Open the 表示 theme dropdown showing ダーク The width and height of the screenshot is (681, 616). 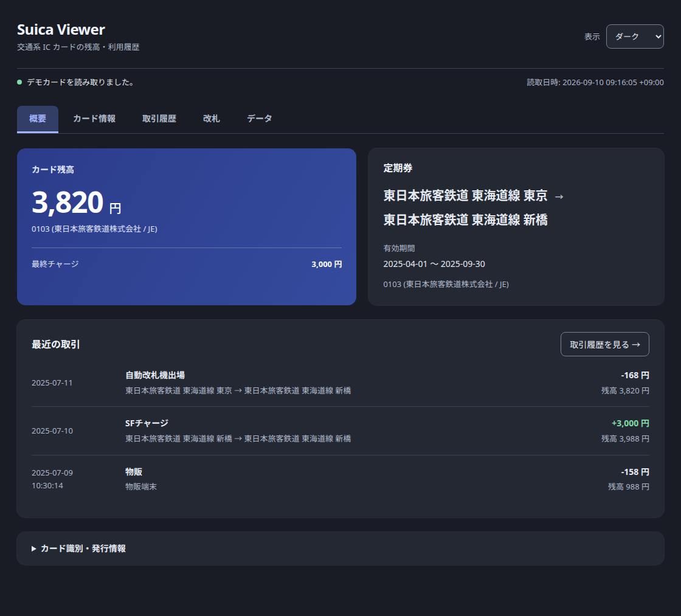[x=635, y=36]
